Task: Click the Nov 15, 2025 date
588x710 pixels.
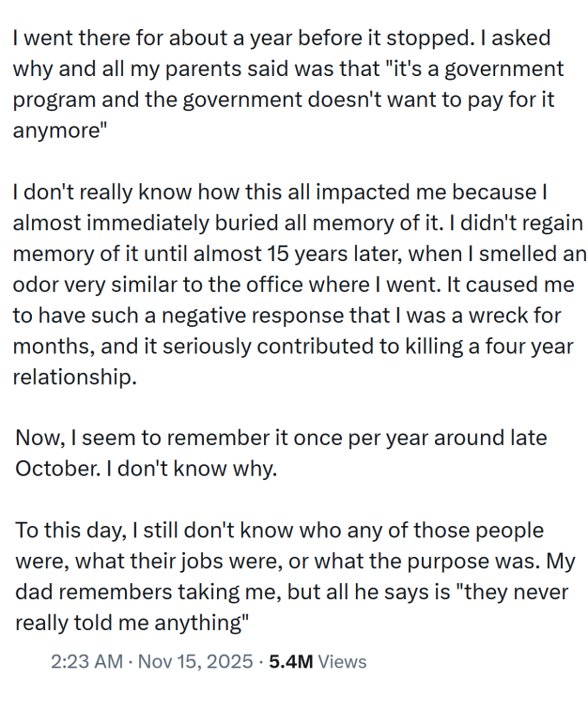Action: [x=195, y=661]
